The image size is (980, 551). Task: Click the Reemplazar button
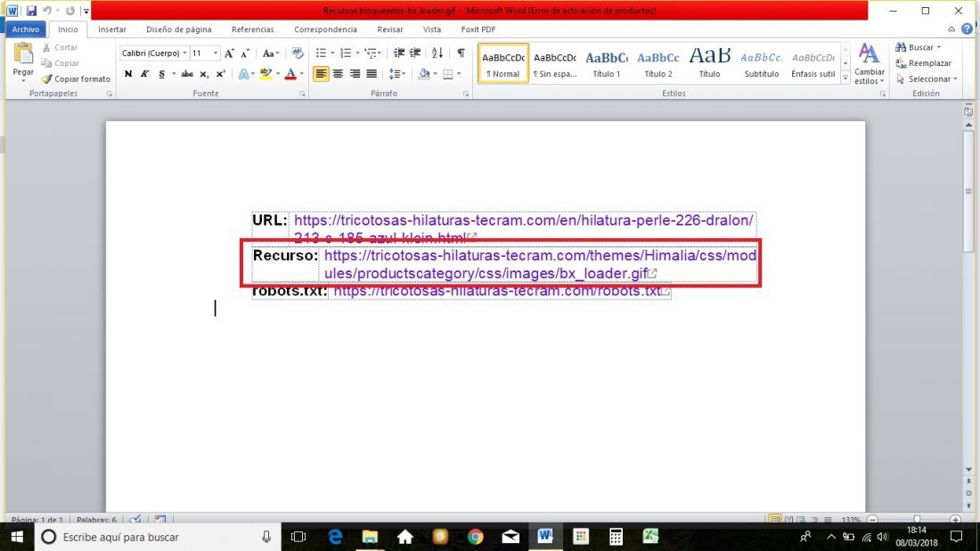(x=923, y=63)
